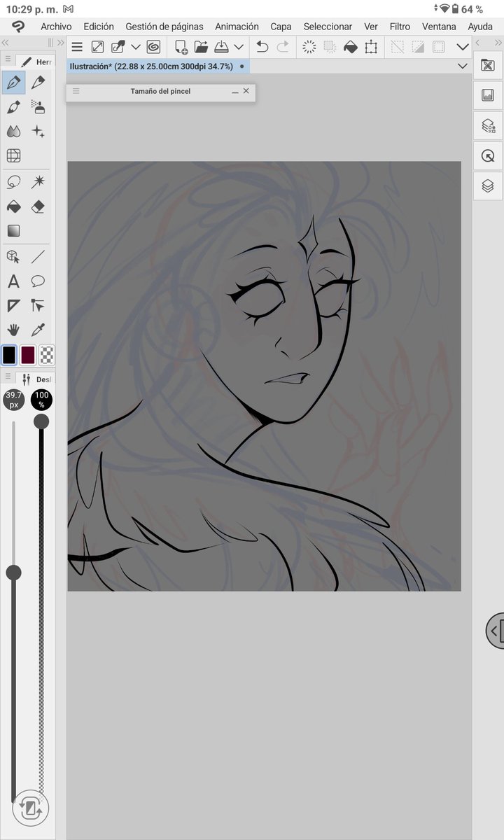This screenshot has height=840, width=504.
Task: Open the Edición menu
Action: [99, 27]
